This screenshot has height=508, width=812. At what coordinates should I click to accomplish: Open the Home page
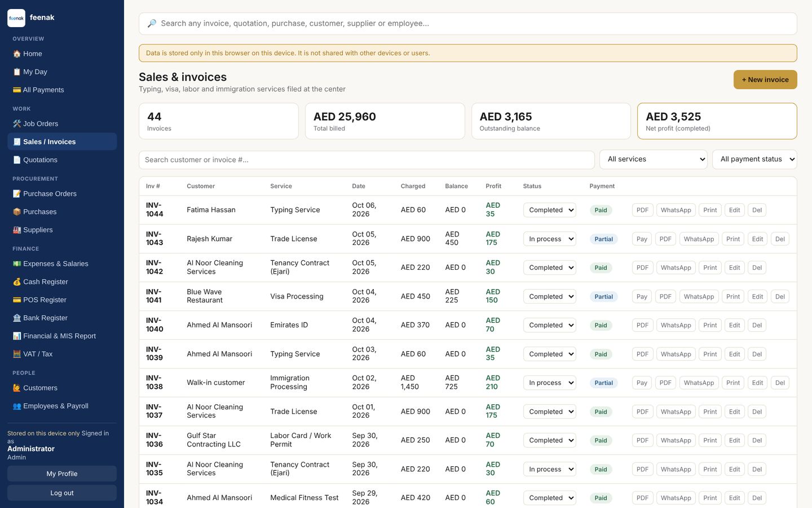(x=62, y=54)
